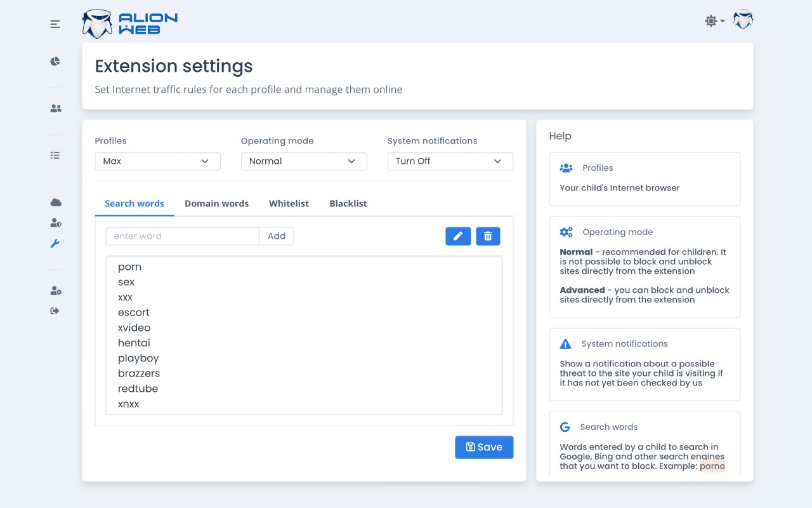This screenshot has height=508, width=812.
Task: Save the extension settings
Action: pyautogui.click(x=484, y=447)
